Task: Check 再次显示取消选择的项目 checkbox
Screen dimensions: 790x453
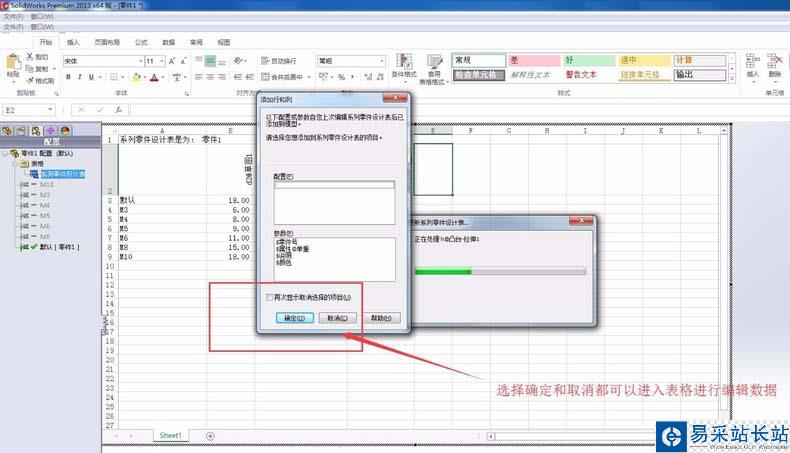Action: pos(270,297)
